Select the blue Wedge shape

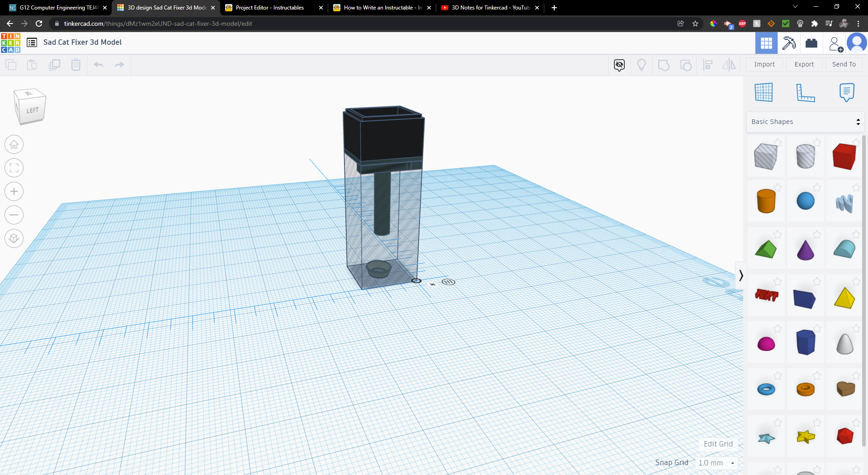(x=804, y=299)
